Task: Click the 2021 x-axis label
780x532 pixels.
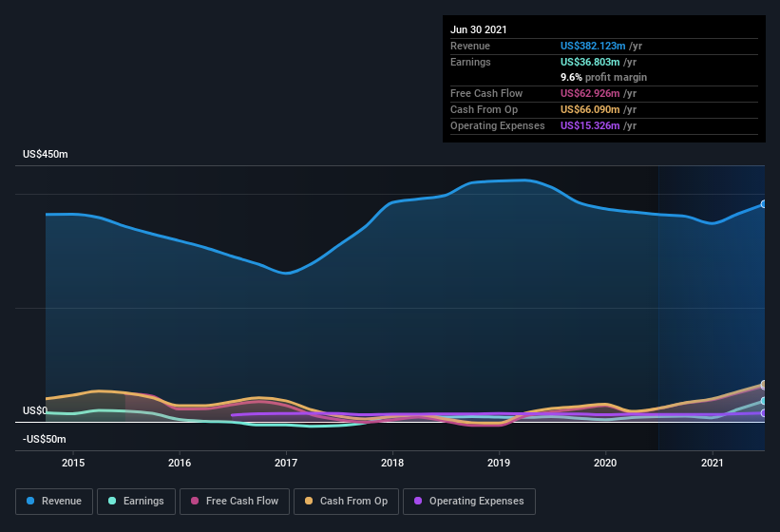Action: (x=713, y=463)
